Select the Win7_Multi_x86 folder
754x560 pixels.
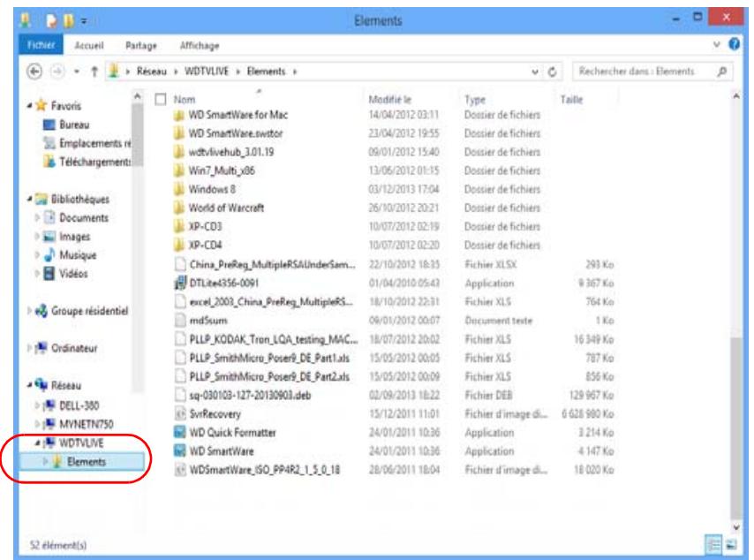tap(222, 170)
